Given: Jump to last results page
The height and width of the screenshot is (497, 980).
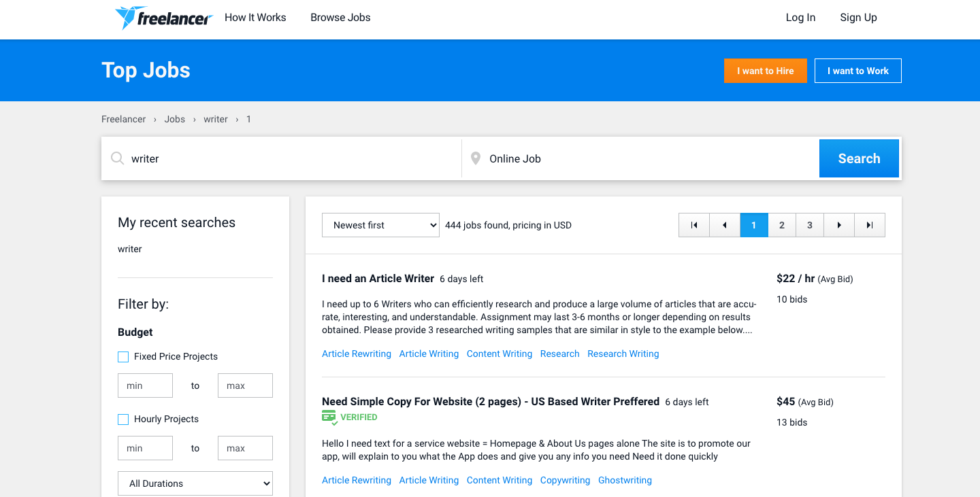Looking at the screenshot, I should pos(870,225).
